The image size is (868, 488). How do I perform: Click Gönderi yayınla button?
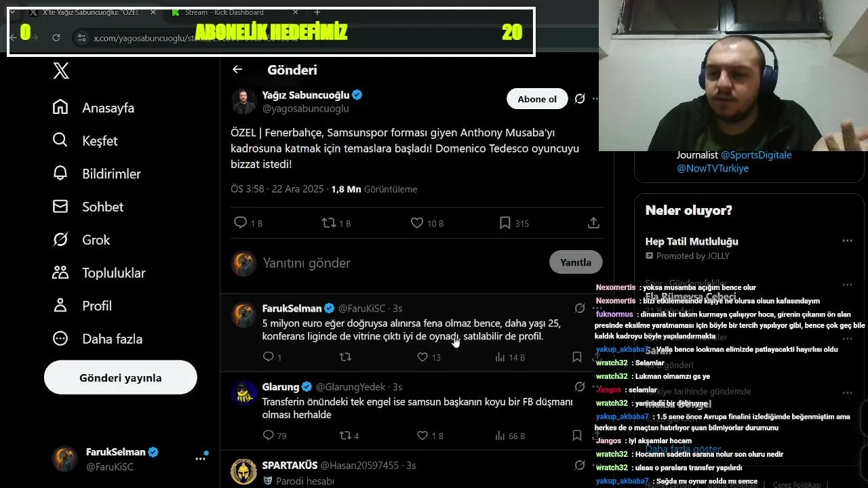(x=121, y=378)
